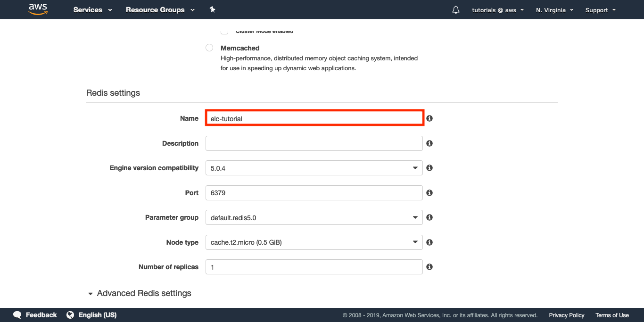This screenshot has height=322, width=644.
Task: Show info for Node type
Action: click(x=429, y=242)
